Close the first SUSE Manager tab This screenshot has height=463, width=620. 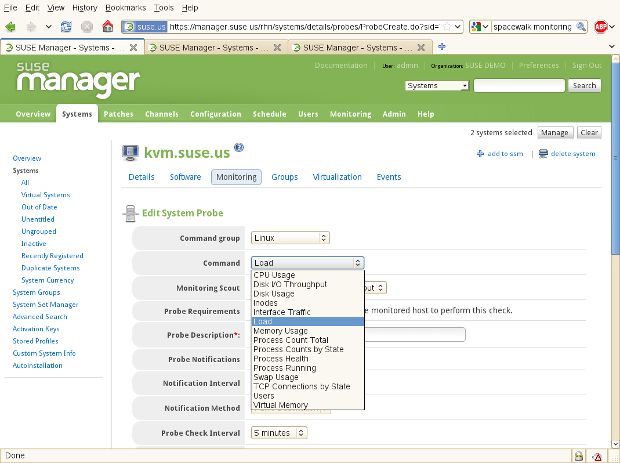[134, 47]
